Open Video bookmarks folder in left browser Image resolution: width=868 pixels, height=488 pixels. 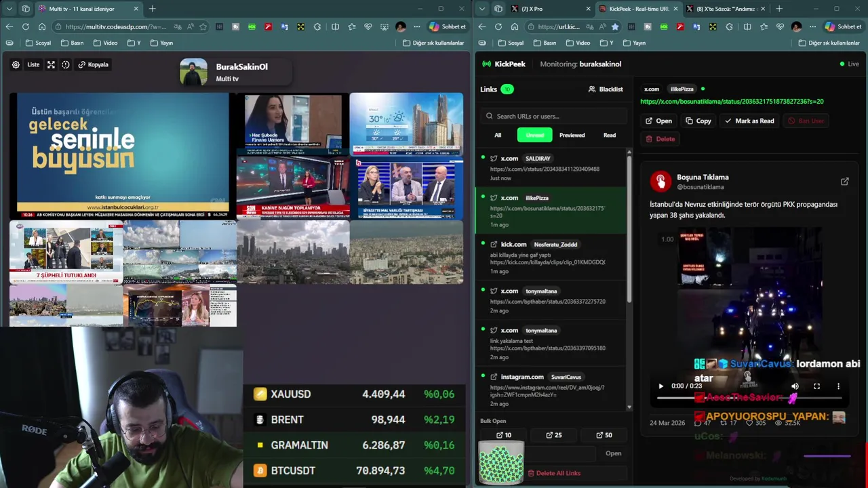pos(105,43)
